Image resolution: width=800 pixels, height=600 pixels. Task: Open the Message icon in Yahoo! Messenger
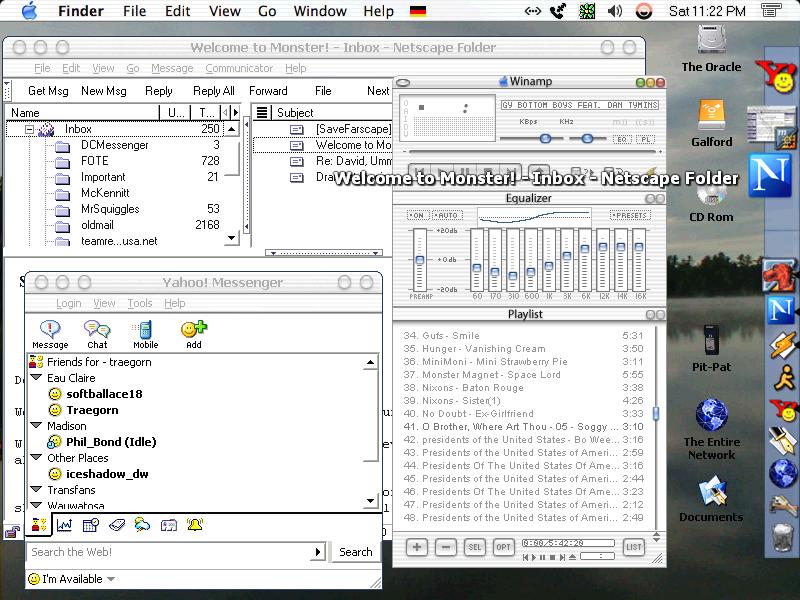point(50,334)
